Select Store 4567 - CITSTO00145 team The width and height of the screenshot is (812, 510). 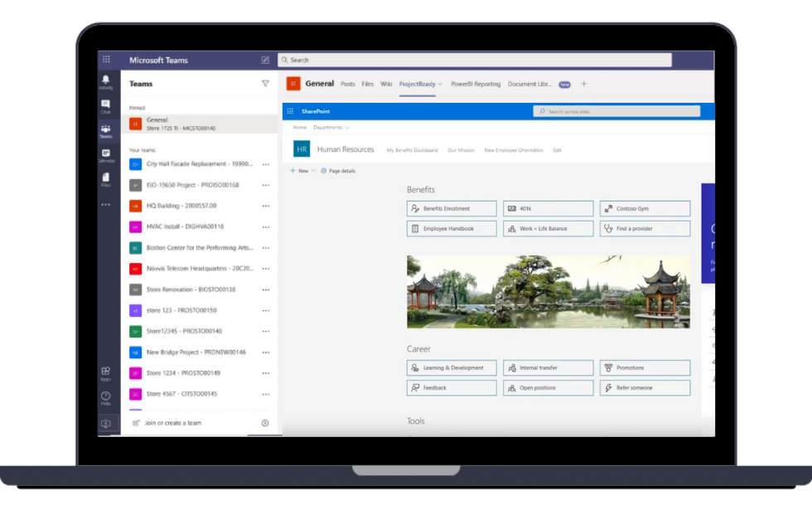click(200, 394)
